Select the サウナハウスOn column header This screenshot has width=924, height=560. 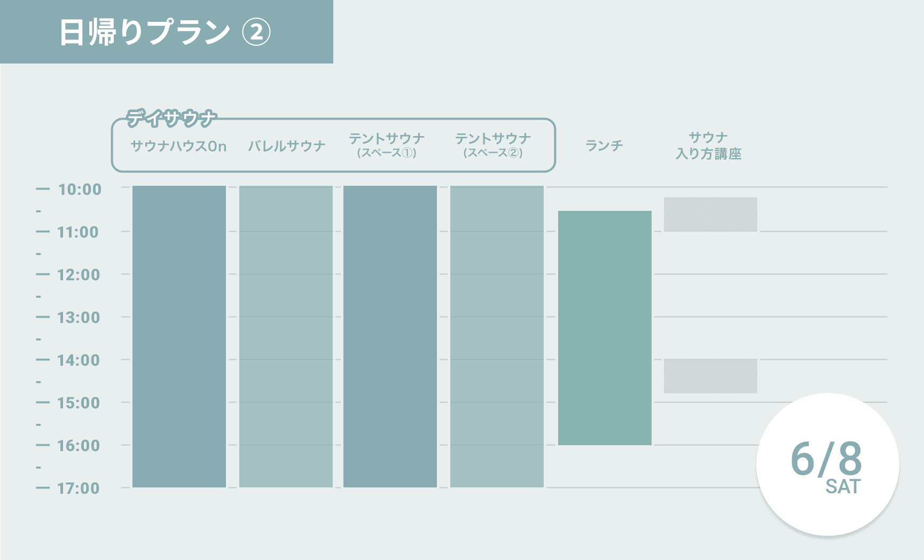point(178,146)
